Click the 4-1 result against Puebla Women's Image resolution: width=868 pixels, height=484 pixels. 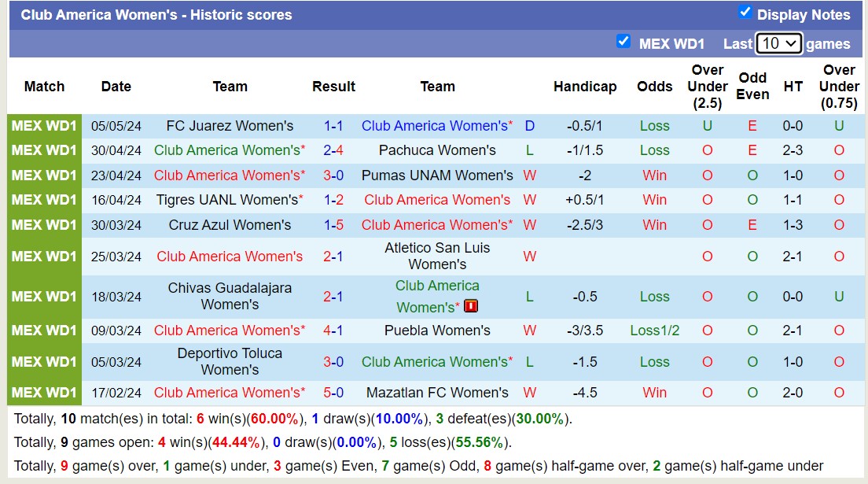(x=333, y=331)
